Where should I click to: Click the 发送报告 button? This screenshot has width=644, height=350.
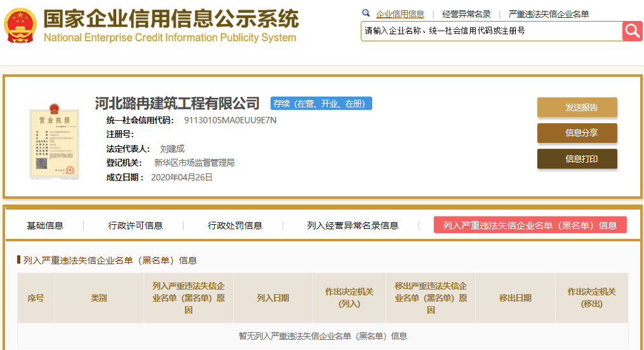577,107
